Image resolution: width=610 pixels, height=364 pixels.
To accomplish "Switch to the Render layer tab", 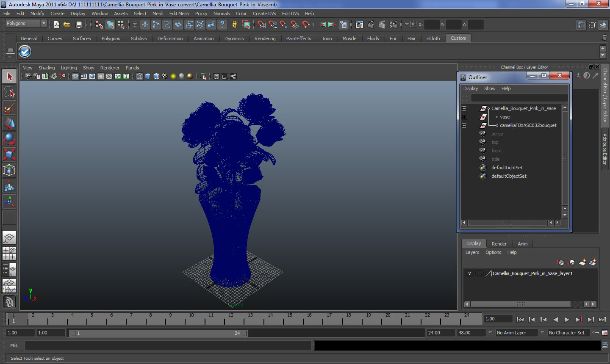I will [499, 244].
